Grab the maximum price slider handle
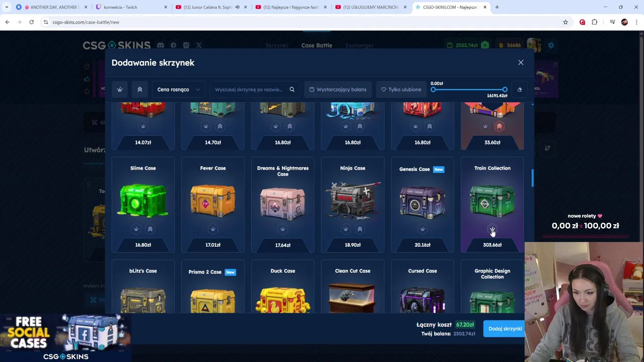 pos(505,89)
